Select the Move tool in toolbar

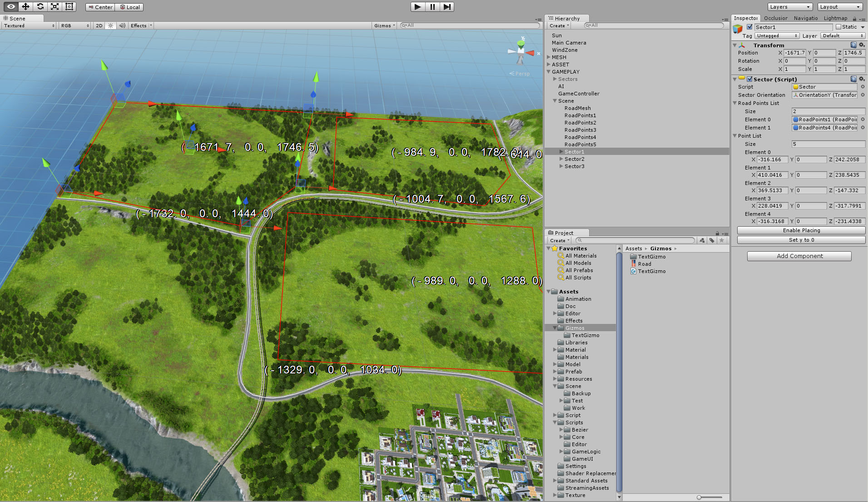25,6
